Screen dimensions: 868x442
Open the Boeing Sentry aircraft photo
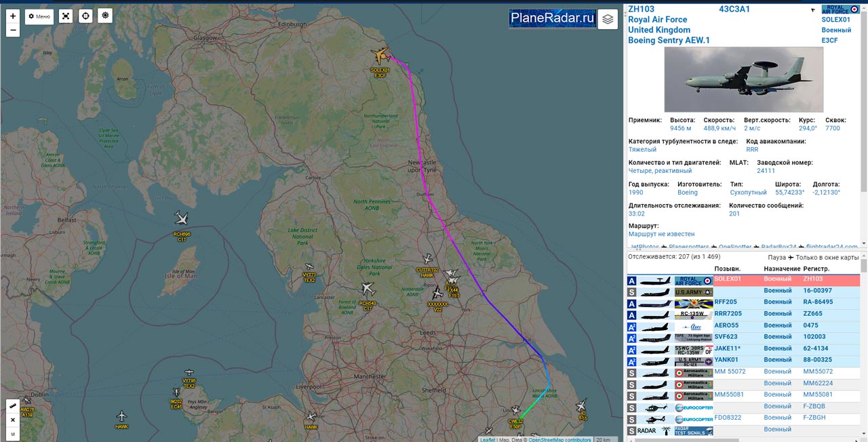tap(743, 79)
